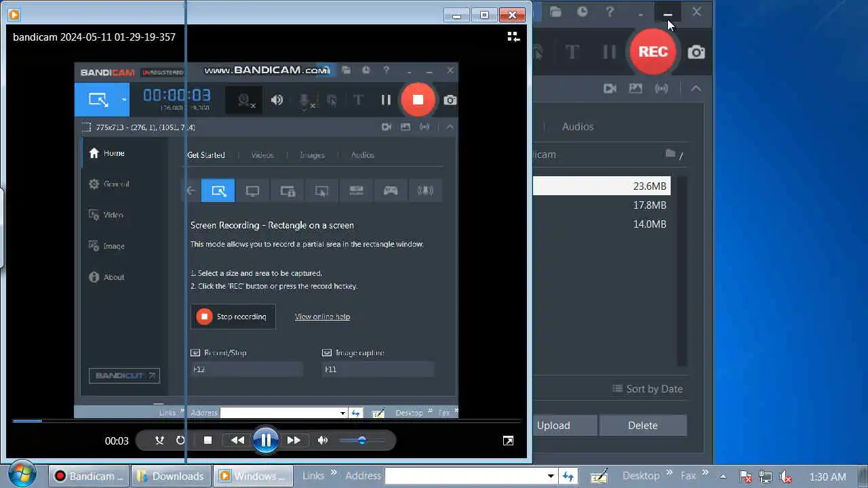Switch to Bandicam taskbar button

(90, 476)
